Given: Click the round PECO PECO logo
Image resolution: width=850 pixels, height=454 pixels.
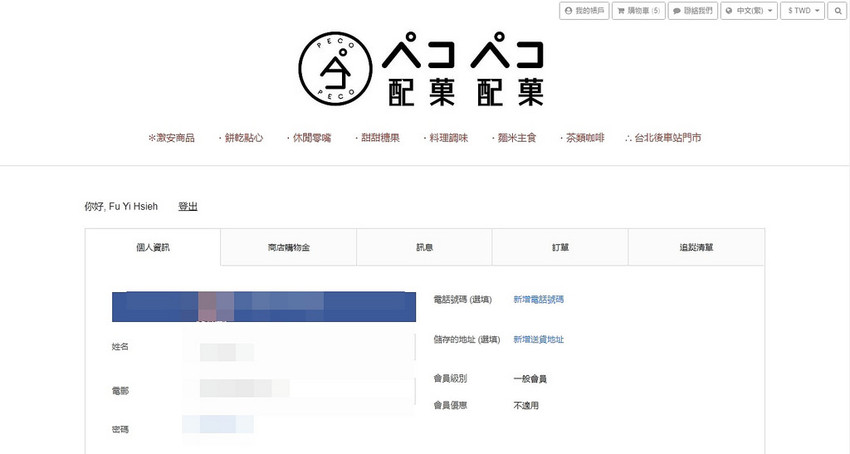Looking at the screenshot, I should (x=336, y=68).
